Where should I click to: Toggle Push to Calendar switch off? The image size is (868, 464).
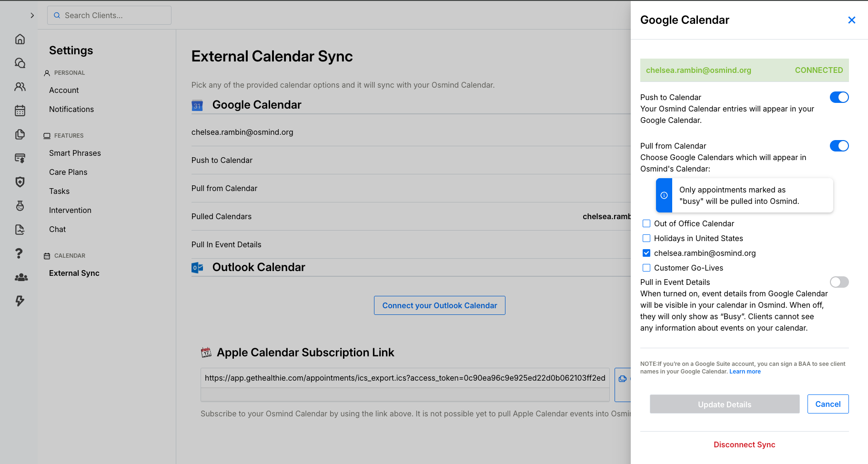point(839,97)
